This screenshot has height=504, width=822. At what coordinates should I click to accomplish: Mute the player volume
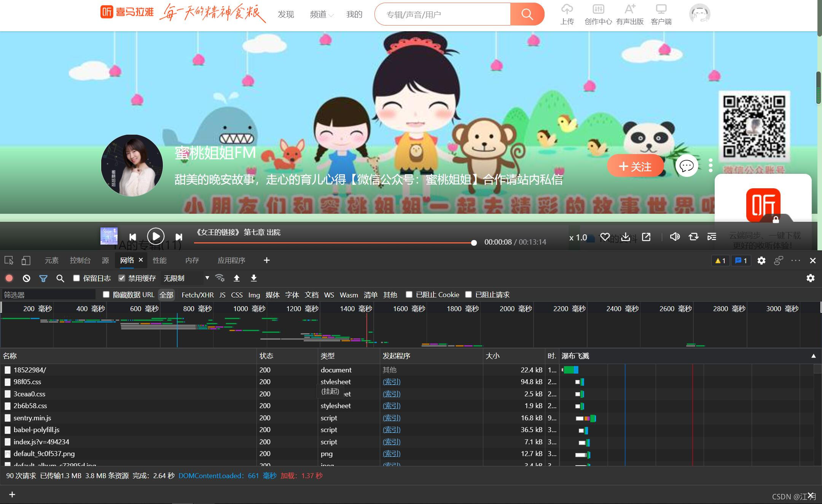pos(675,237)
